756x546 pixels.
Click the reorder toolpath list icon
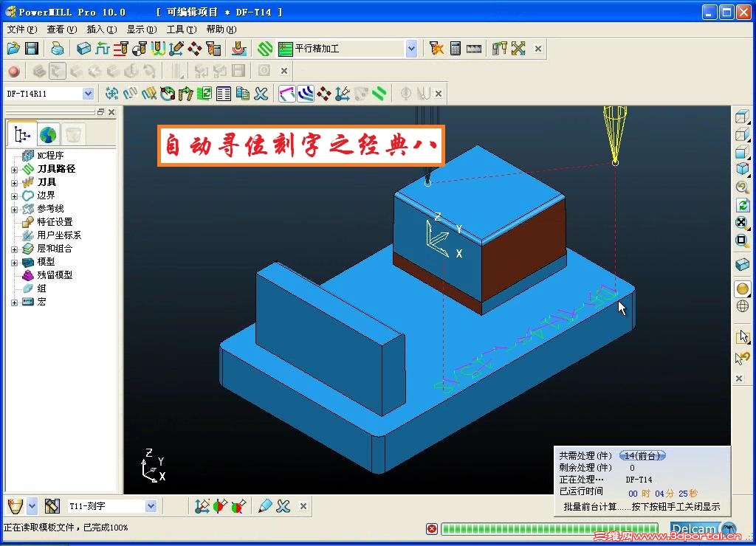224,94
